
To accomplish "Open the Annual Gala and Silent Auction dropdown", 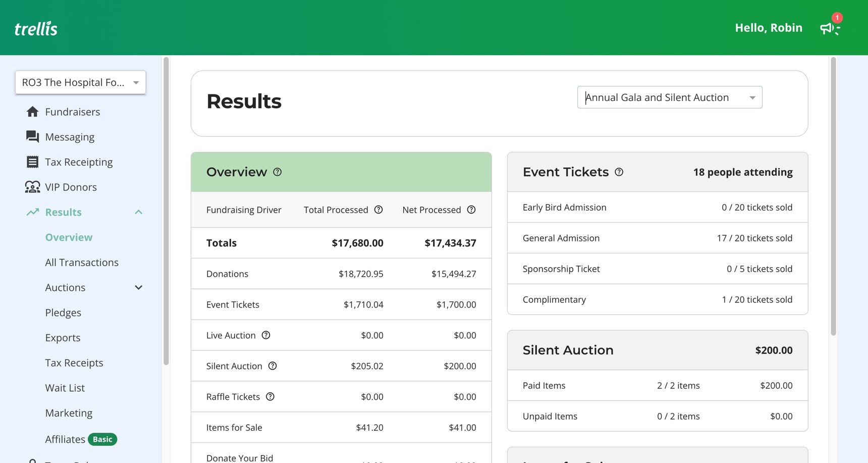I will [x=752, y=97].
